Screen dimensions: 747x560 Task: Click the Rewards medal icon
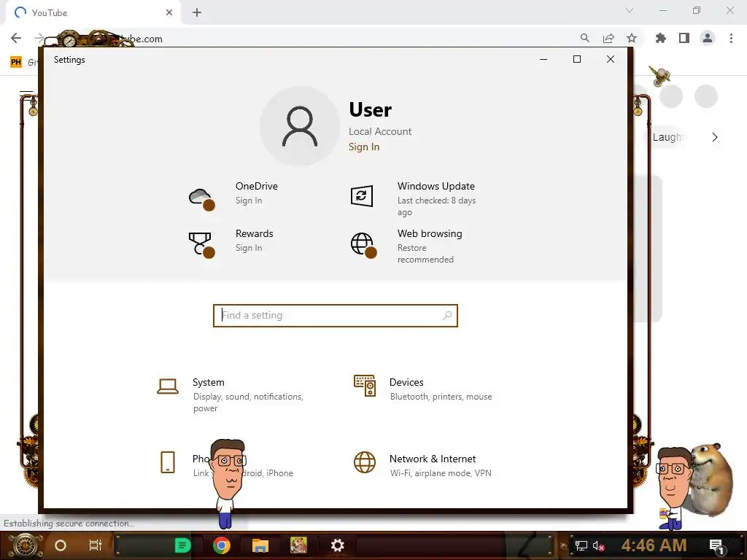point(201,245)
